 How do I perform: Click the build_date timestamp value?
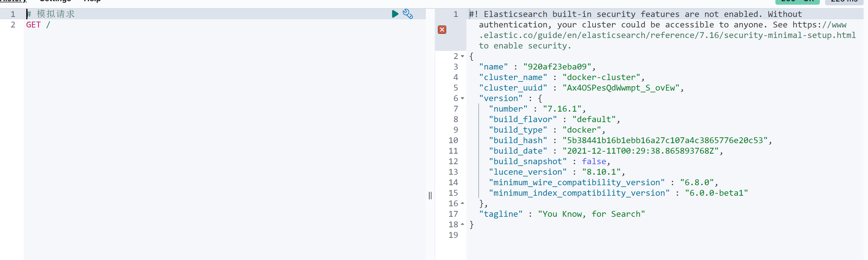click(640, 151)
